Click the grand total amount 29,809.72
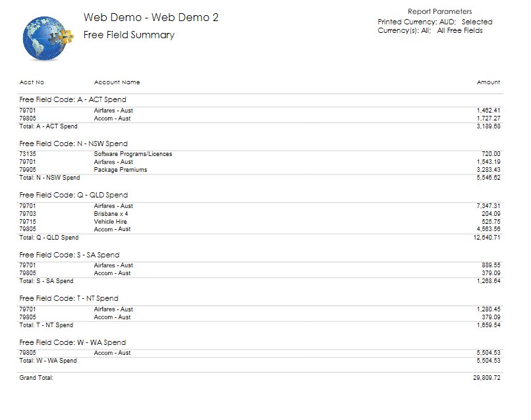 point(487,378)
